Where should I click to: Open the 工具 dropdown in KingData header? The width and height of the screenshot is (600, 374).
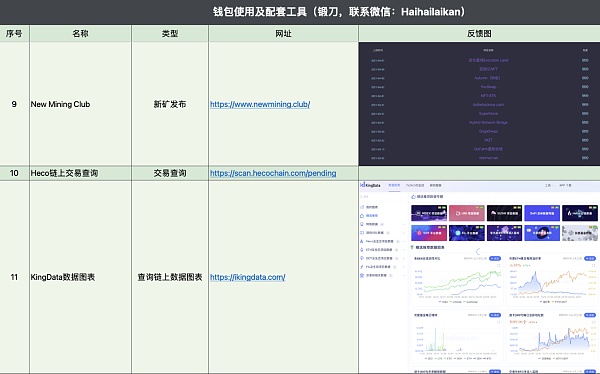tap(548, 185)
